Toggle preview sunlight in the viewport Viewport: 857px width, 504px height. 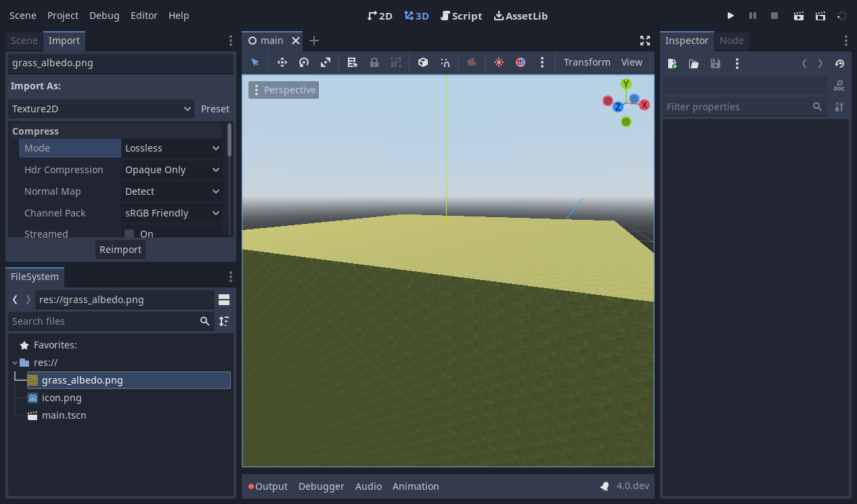coord(499,62)
